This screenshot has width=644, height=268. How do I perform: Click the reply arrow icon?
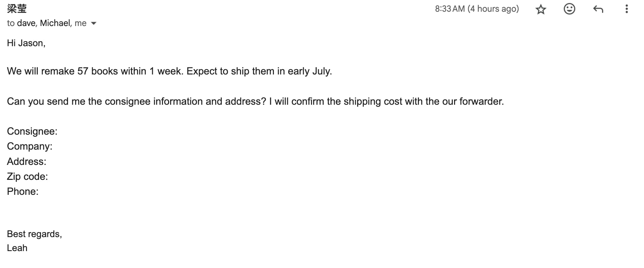coord(598,9)
